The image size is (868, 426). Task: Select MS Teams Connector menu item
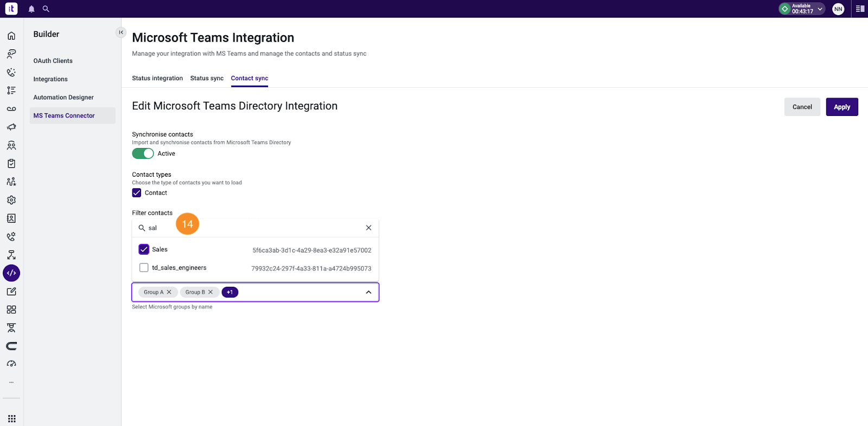(x=73, y=115)
